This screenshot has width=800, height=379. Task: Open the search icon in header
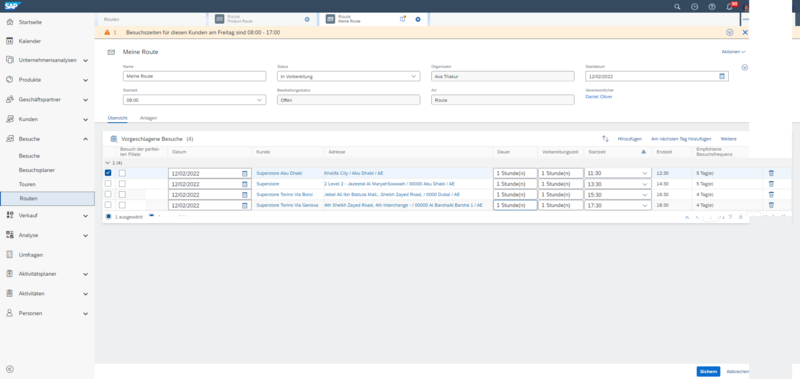(x=677, y=7)
